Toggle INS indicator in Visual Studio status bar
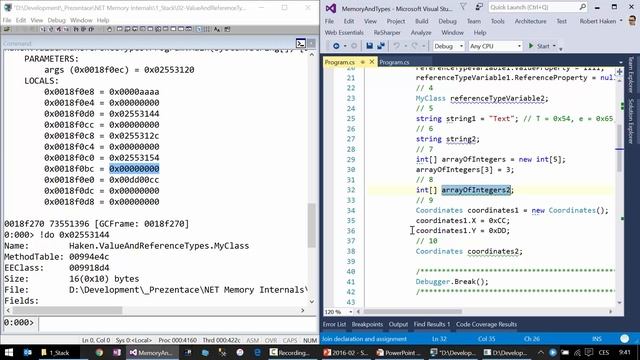 pos(597,339)
